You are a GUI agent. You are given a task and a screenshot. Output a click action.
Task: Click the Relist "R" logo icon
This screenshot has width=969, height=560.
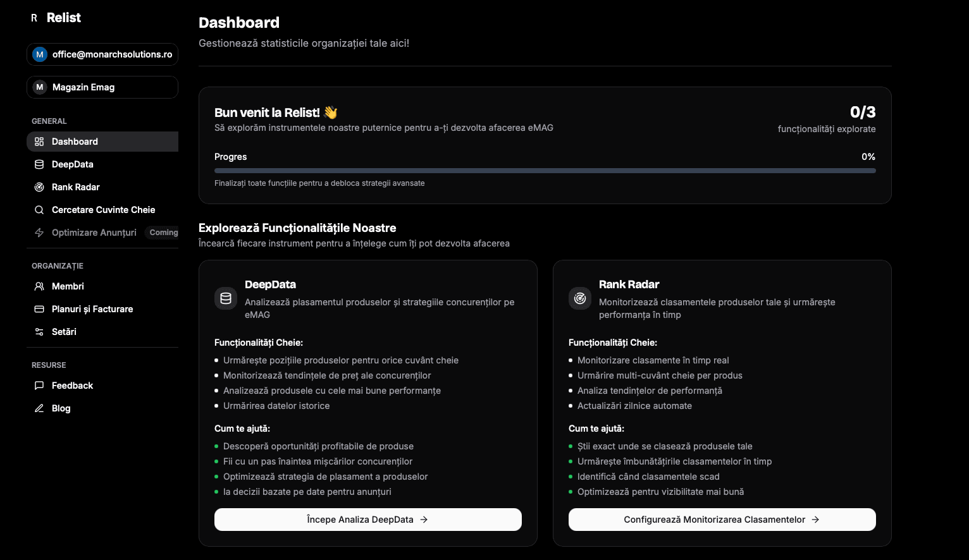(x=34, y=18)
